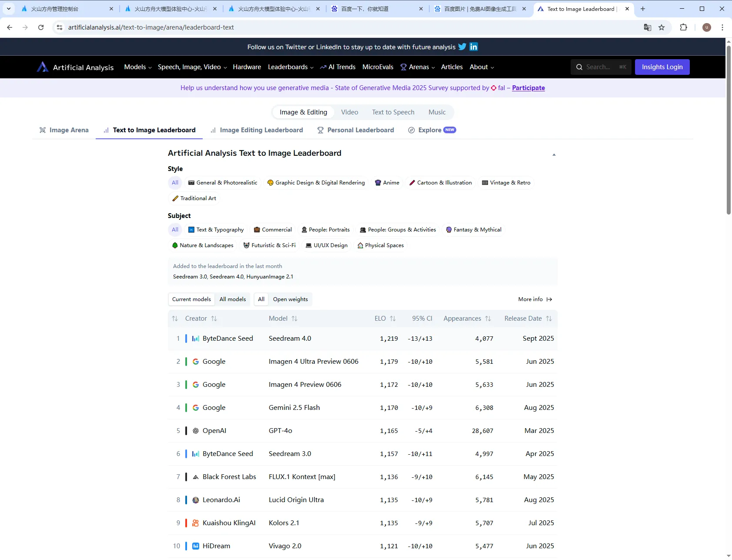The image size is (732, 560).
Task: Click the Imagen 4 Ultra row green color bar
Action: (186, 362)
